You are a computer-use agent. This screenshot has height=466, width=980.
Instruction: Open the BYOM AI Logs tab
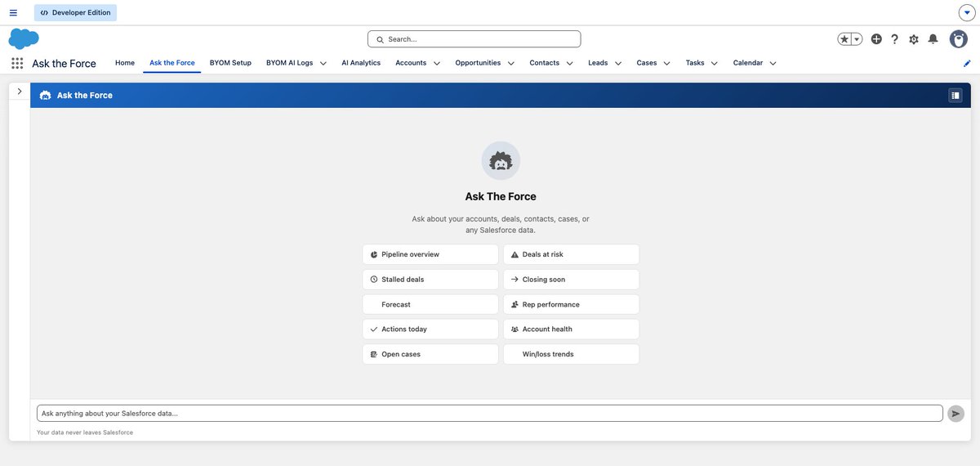pyautogui.click(x=290, y=63)
